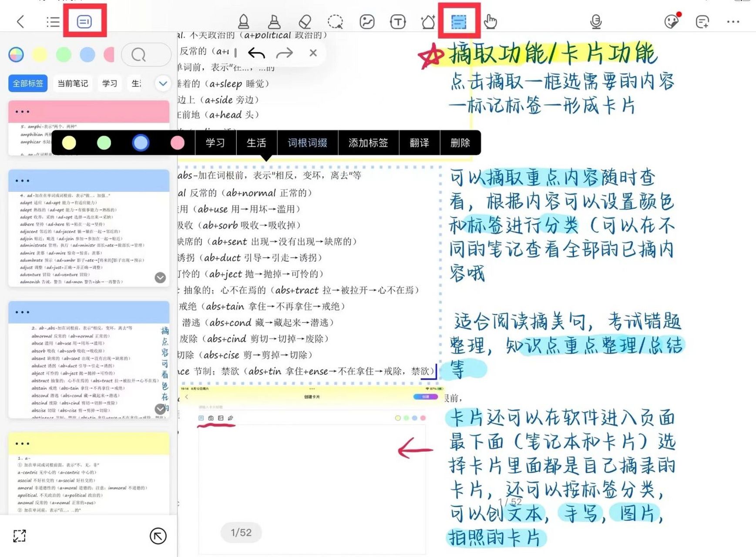Open options on the ab- abs- card
The width and height of the screenshot is (756, 557).
pos(22,312)
